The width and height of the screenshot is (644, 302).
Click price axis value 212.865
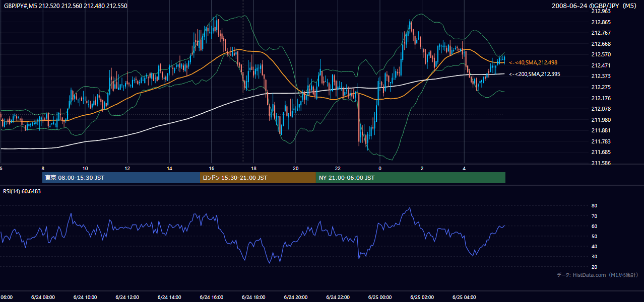pos(601,22)
